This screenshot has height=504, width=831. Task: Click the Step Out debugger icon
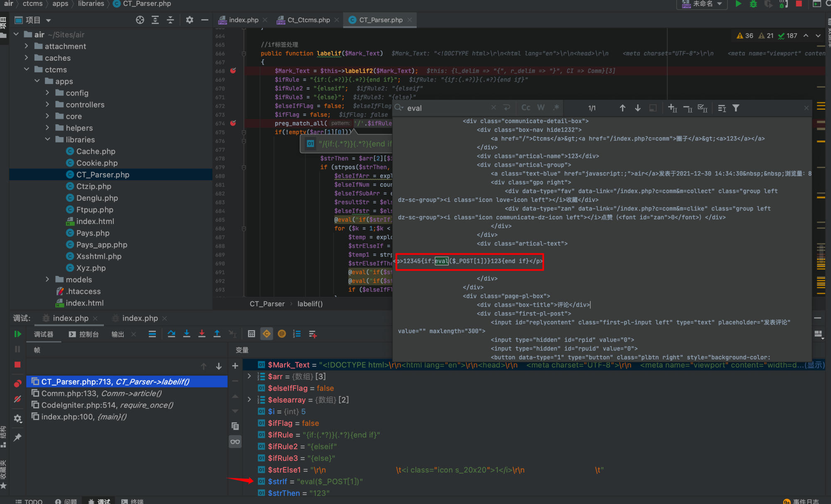(x=217, y=334)
